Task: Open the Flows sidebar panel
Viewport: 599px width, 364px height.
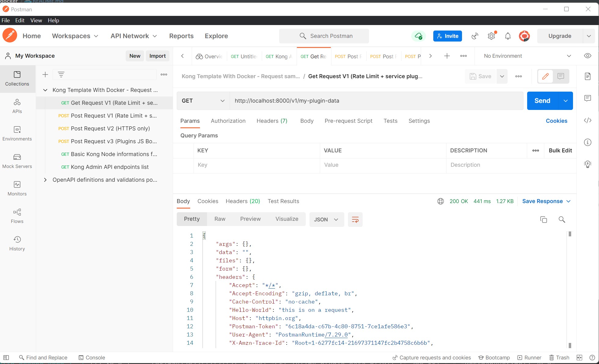Action: click(17, 216)
